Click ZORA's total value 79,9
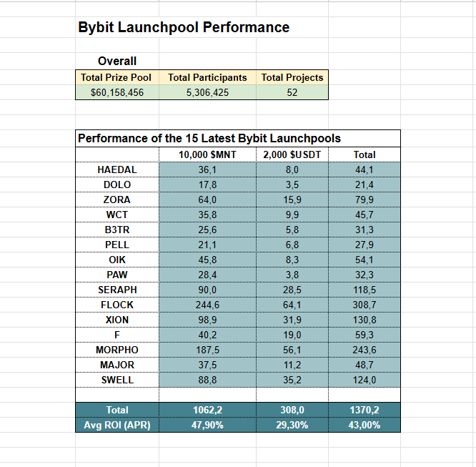 tap(365, 200)
